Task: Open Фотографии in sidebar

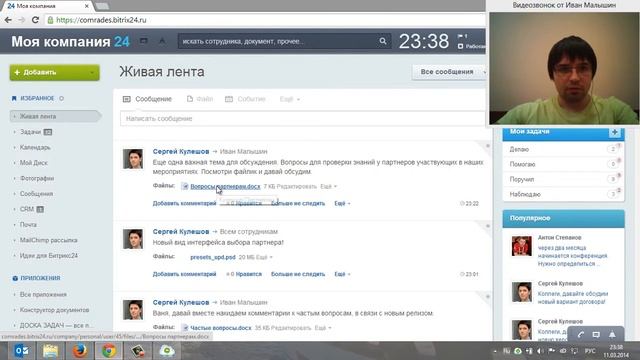Action: pyautogui.click(x=37, y=178)
